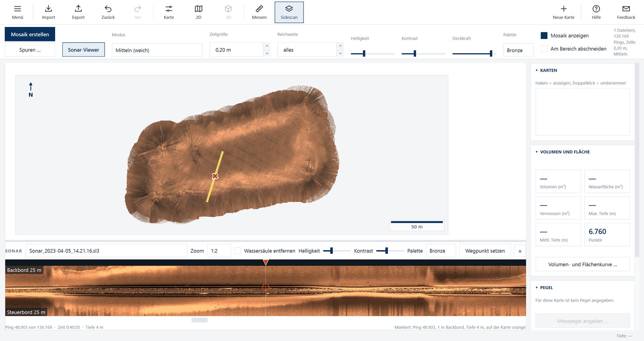Increase Zellgröße with up stepper arrow
This screenshot has width=644, height=341.
[267, 46]
